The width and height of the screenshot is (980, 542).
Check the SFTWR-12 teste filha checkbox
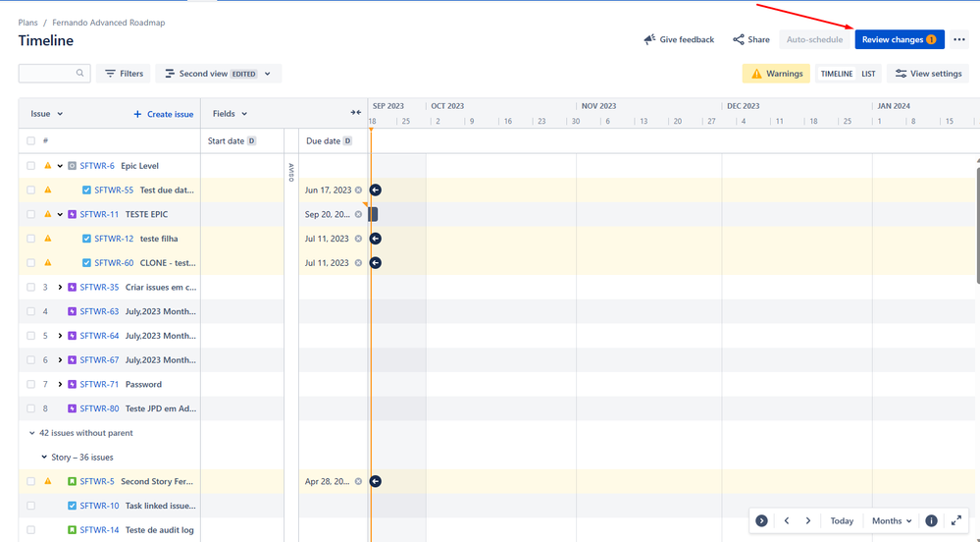30,239
